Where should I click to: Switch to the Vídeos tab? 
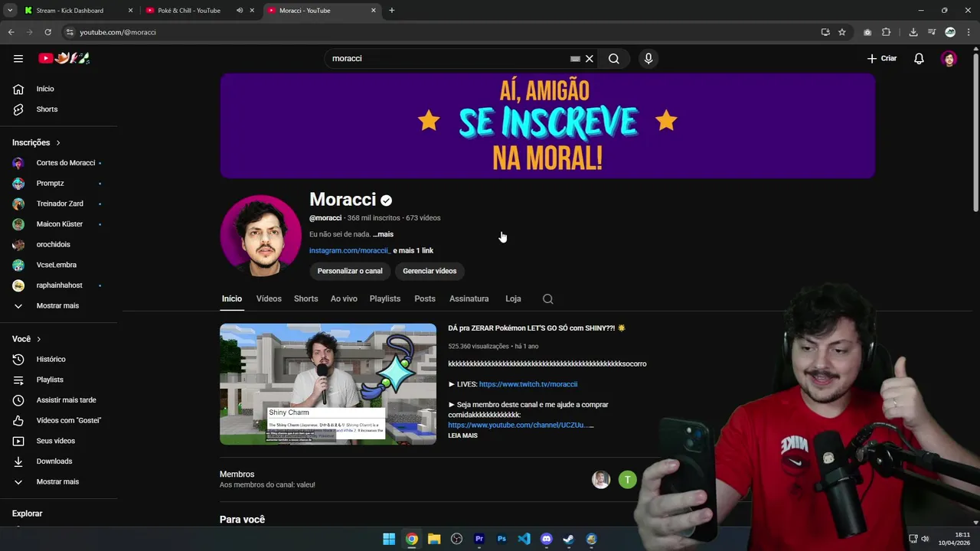click(269, 298)
